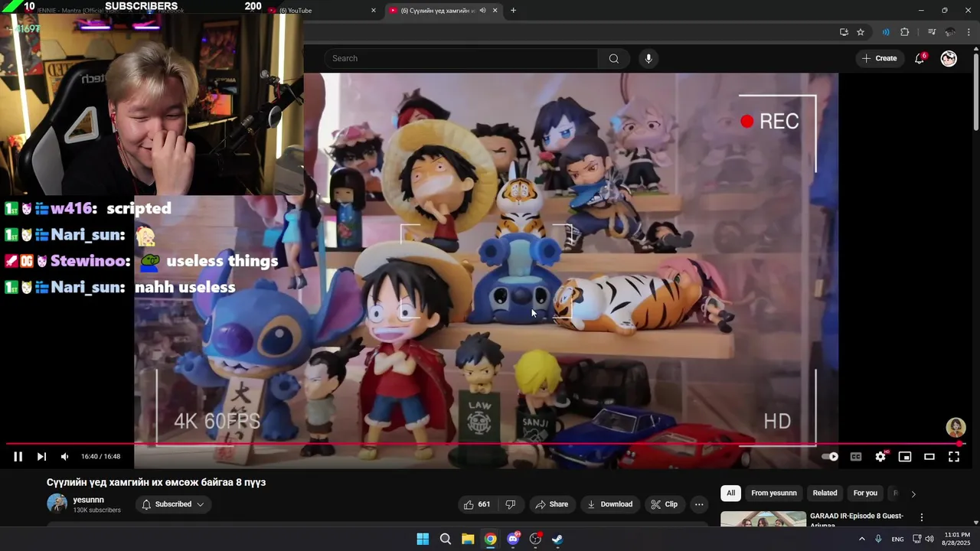Screen dimensions: 980x551
Task: Open the GARAAD IR-Episode 8 title link
Action: point(856,520)
